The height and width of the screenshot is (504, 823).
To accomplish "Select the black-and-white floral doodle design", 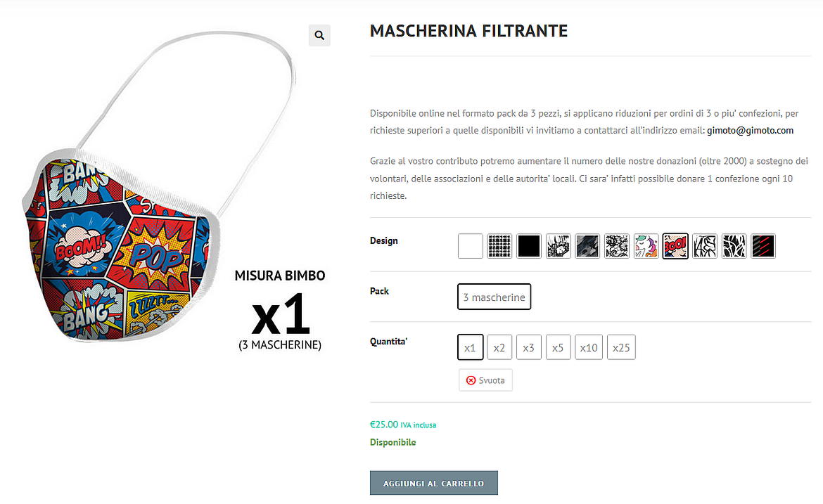I will tap(617, 246).
